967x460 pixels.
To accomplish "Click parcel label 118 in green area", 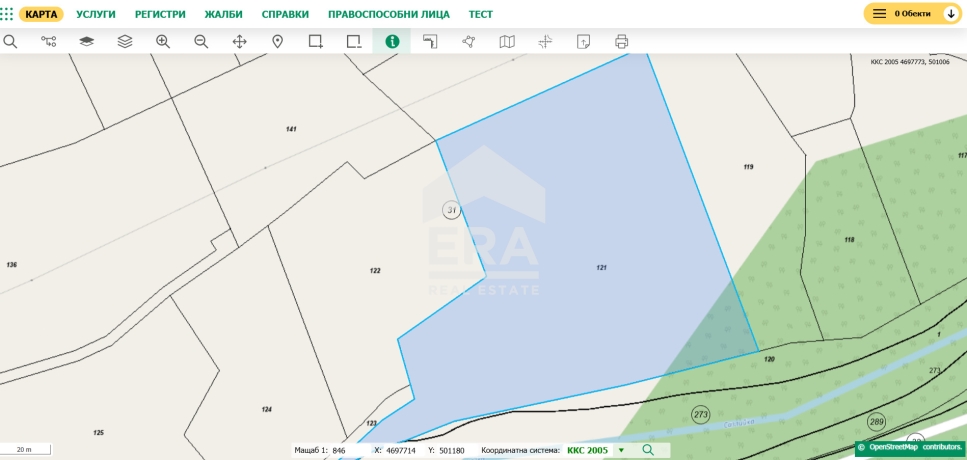I will [x=849, y=239].
